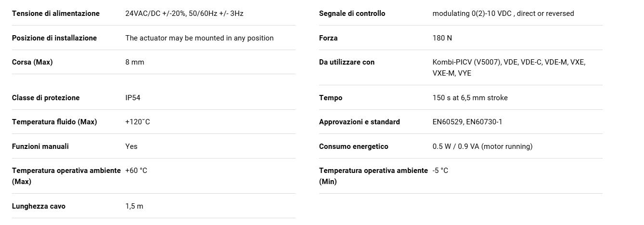644x225 pixels.
Task: Select the 'mounted in any position' text
Action: (235, 38)
